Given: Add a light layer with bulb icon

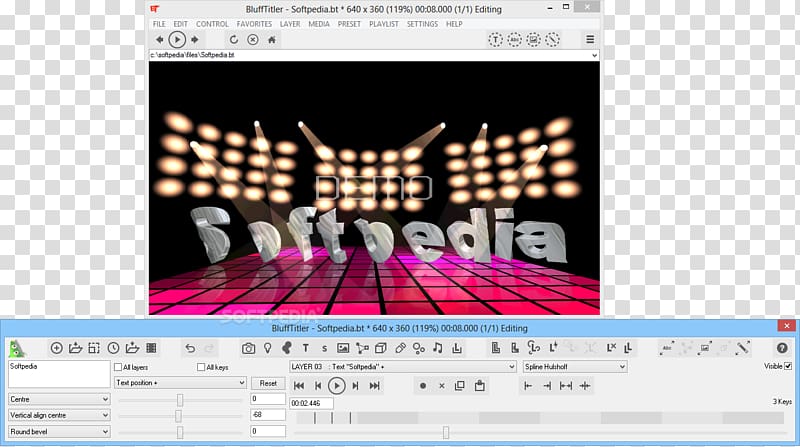Looking at the screenshot, I should pyautogui.click(x=267, y=349).
